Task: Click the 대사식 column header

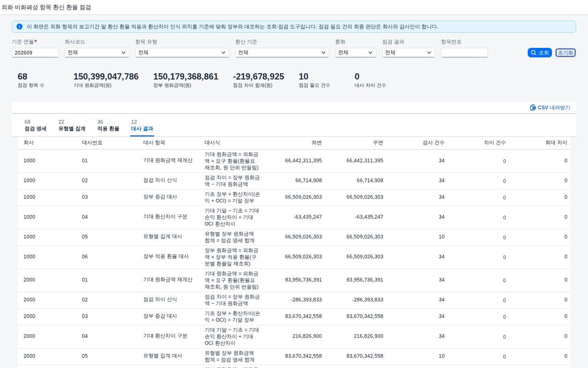Action: click(212, 143)
